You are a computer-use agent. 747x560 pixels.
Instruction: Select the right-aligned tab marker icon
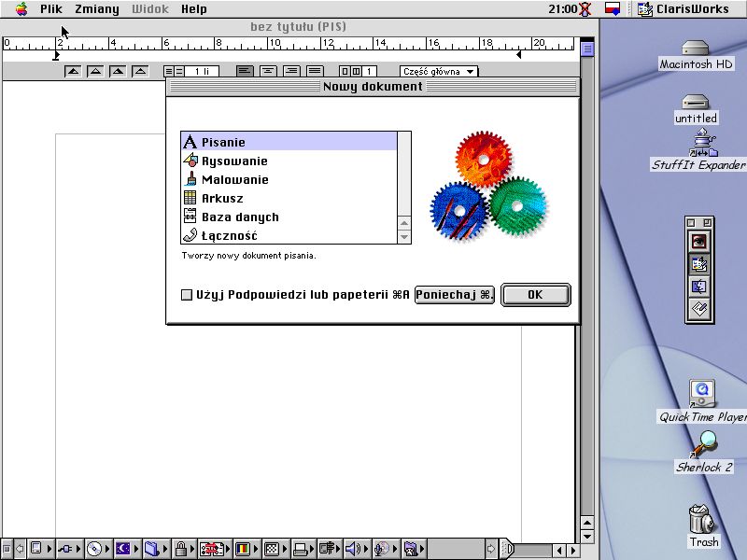[x=118, y=72]
